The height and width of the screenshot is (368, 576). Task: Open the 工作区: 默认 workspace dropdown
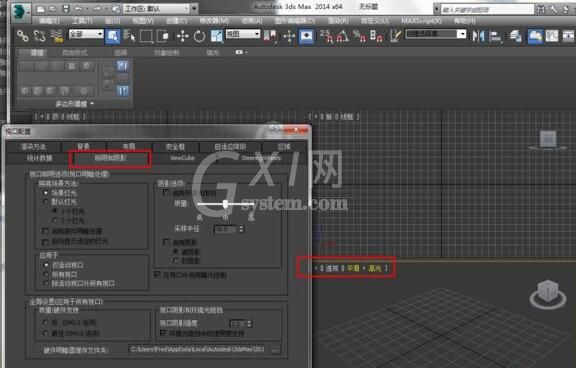(x=156, y=8)
